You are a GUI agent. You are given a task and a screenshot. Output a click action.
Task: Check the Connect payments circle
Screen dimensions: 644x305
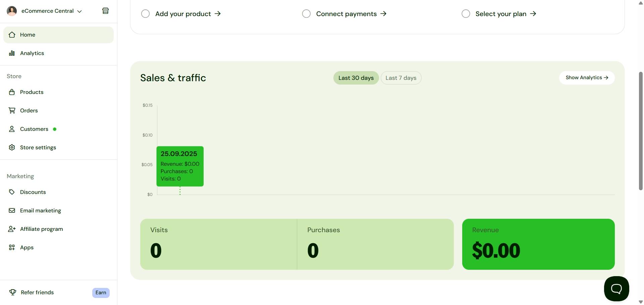coord(306,14)
